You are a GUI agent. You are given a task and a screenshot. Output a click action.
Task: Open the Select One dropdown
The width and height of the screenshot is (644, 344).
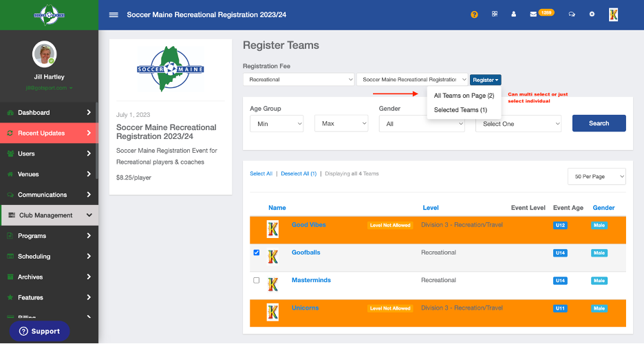(518, 124)
